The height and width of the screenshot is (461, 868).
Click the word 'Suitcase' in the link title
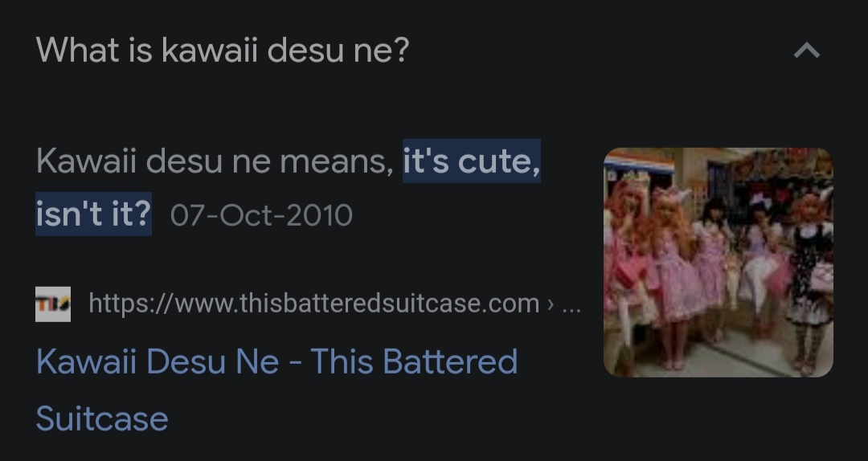coord(102,419)
